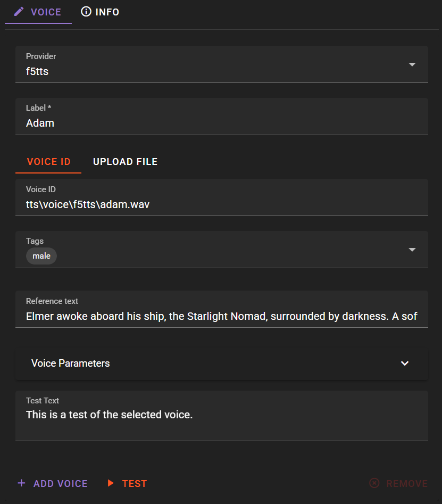442x504 pixels.
Task: Click the REMOVE button label
Action: pos(407,483)
